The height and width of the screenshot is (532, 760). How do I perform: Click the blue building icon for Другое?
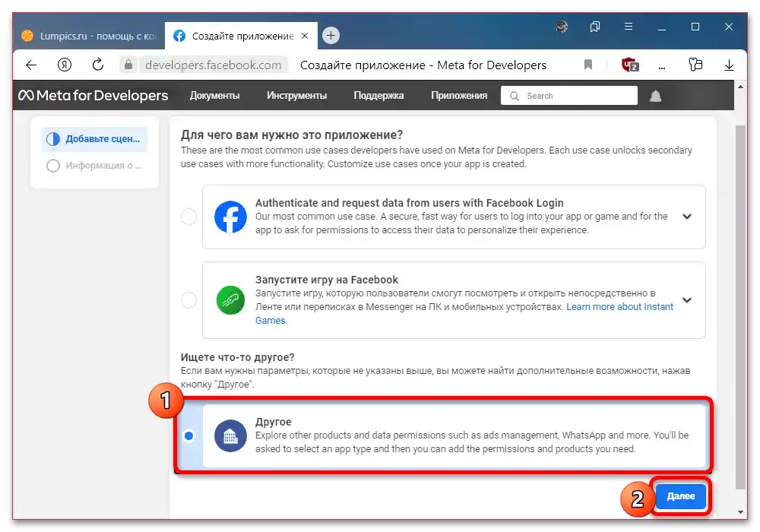coord(231,435)
